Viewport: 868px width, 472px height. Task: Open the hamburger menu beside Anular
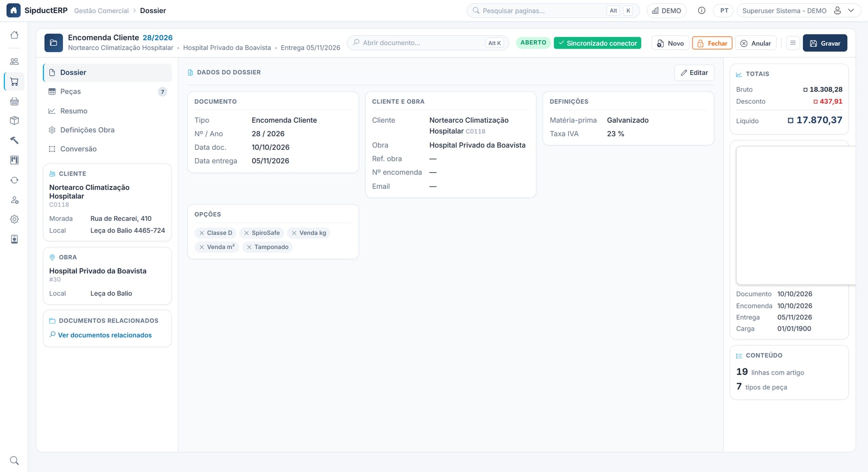793,43
